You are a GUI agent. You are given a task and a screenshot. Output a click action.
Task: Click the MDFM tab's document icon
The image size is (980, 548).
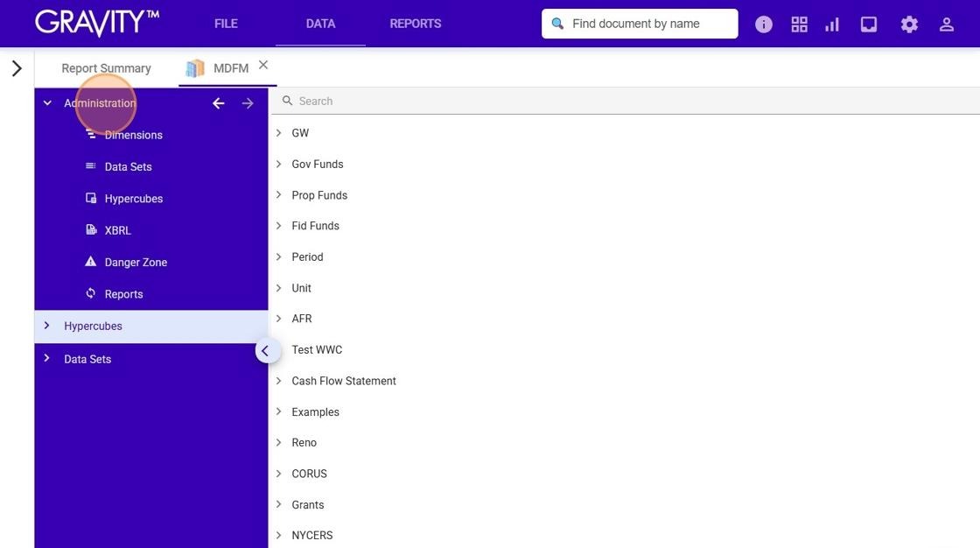195,68
